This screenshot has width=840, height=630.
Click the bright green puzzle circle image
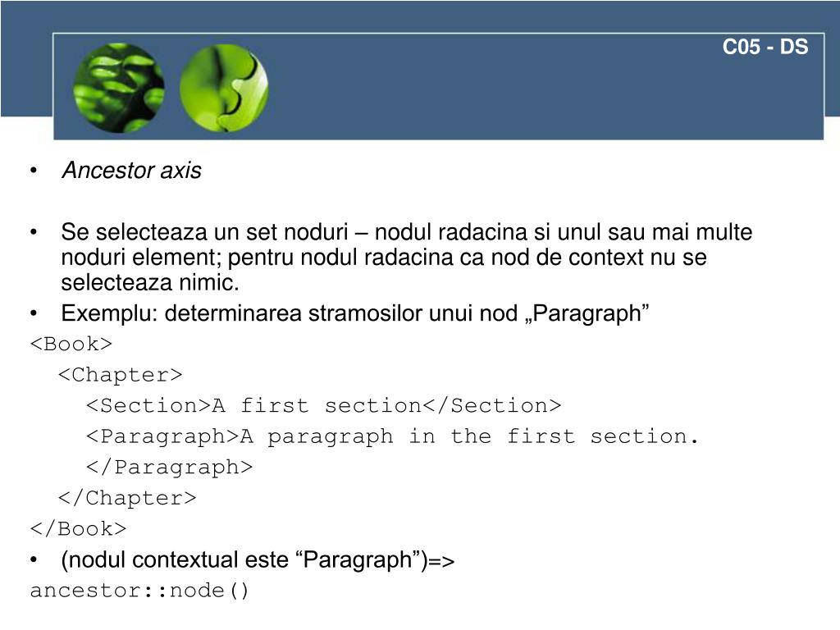[224, 88]
